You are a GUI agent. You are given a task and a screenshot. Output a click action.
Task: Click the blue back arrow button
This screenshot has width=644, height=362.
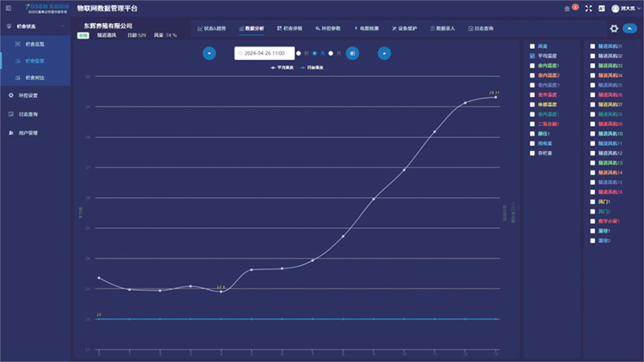[x=630, y=28]
